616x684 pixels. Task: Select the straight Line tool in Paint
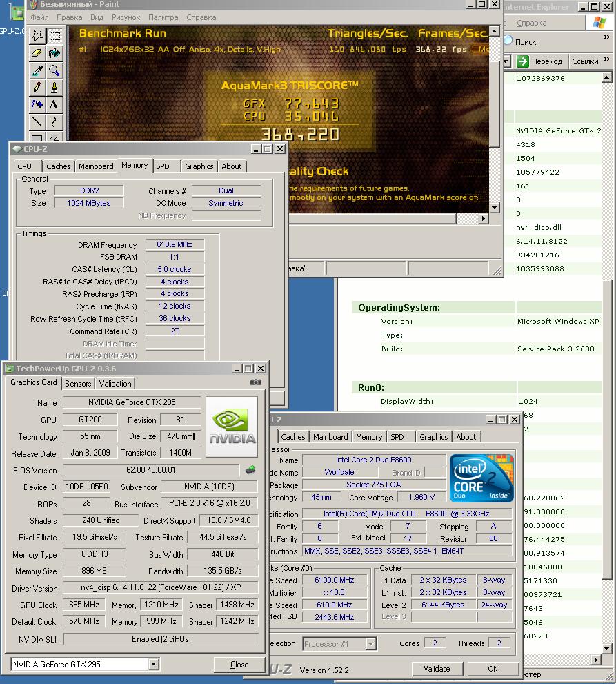click(x=37, y=121)
